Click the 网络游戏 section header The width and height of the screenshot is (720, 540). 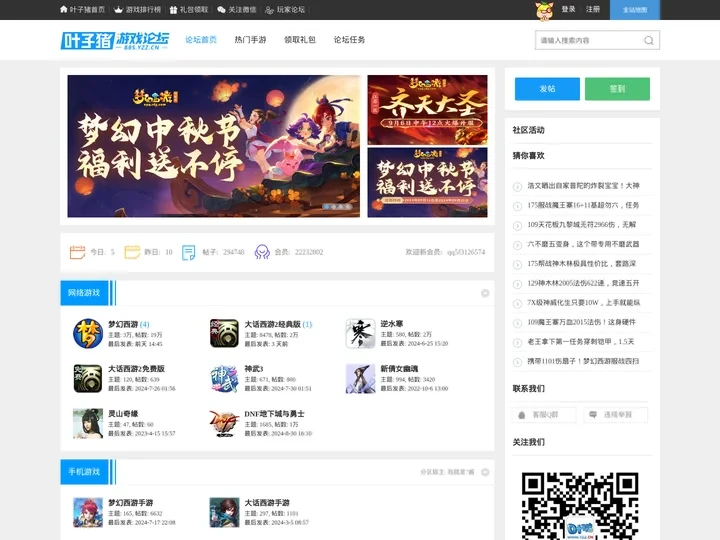pyautogui.click(x=84, y=293)
